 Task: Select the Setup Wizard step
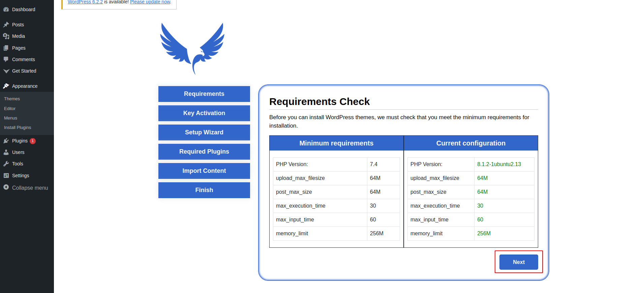[204, 132]
